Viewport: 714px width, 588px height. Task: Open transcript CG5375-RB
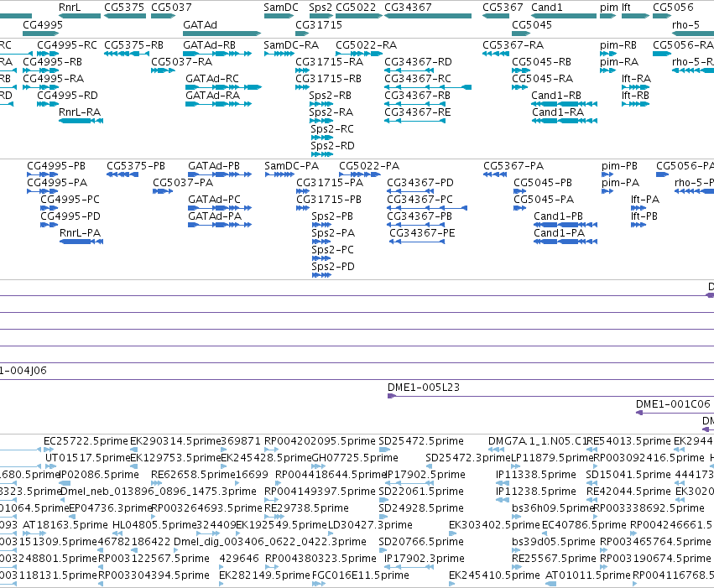tap(134, 45)
